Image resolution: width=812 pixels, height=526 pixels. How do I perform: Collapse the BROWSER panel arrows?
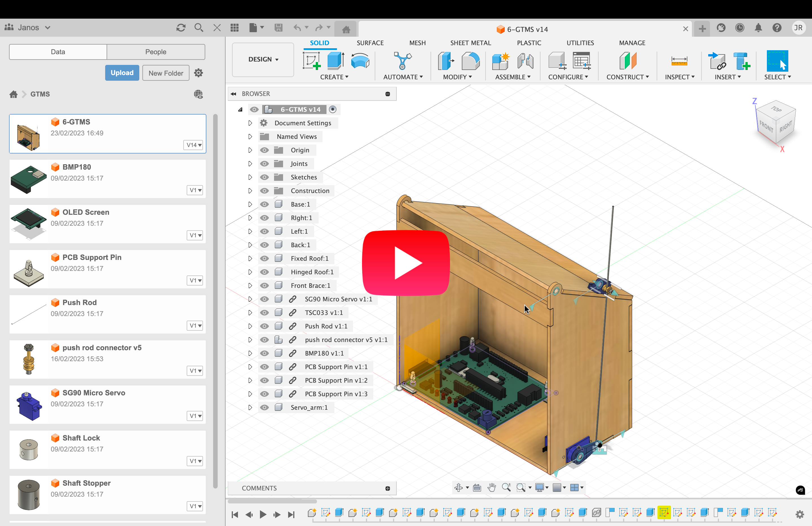tap(233, 94)
